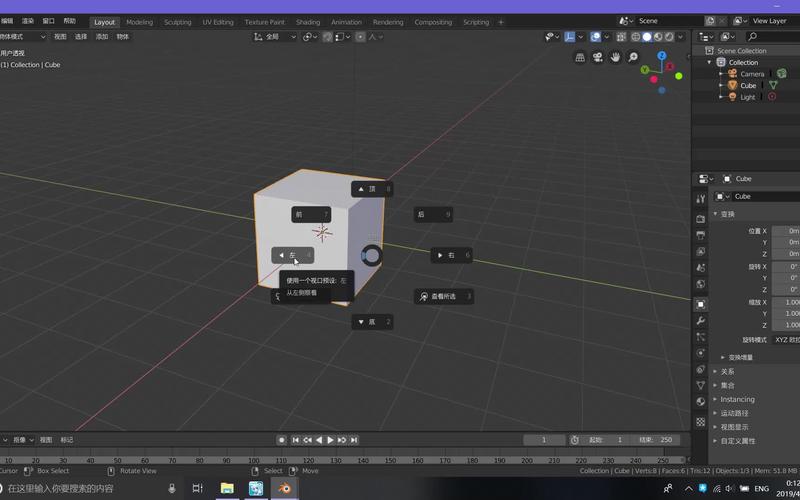
Task: Toggle proportional editing in header
Action: [360, 37]
